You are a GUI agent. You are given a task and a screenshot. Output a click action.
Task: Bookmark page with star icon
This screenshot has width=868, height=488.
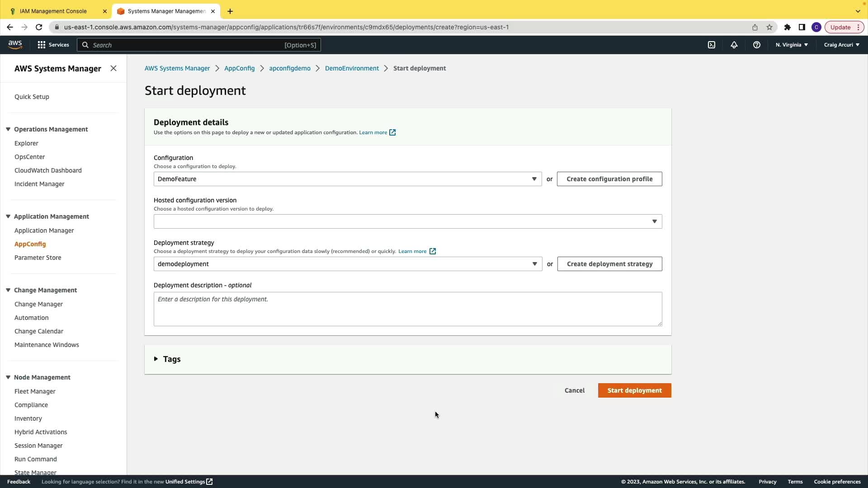point(769,27)
